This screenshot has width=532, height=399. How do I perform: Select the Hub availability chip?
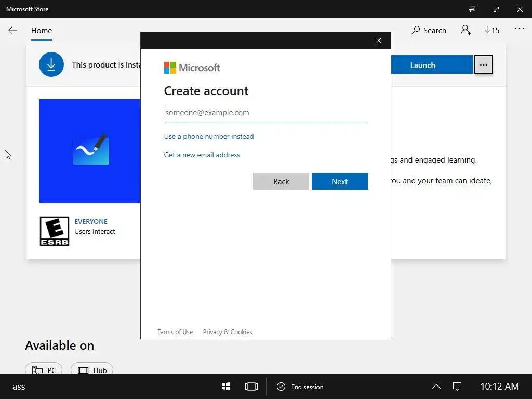tap(92, 369)
